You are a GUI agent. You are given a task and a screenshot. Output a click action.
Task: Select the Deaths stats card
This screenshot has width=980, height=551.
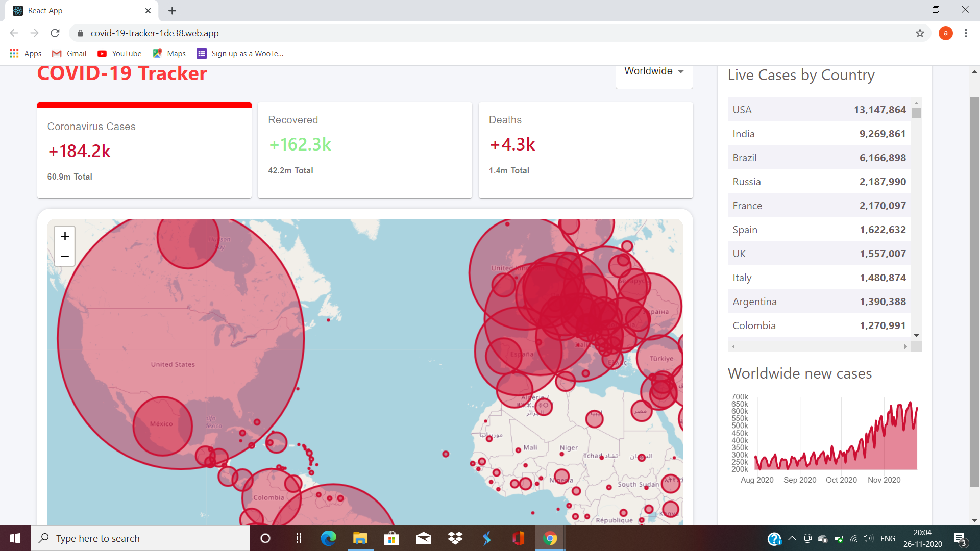tap(585, 151)
